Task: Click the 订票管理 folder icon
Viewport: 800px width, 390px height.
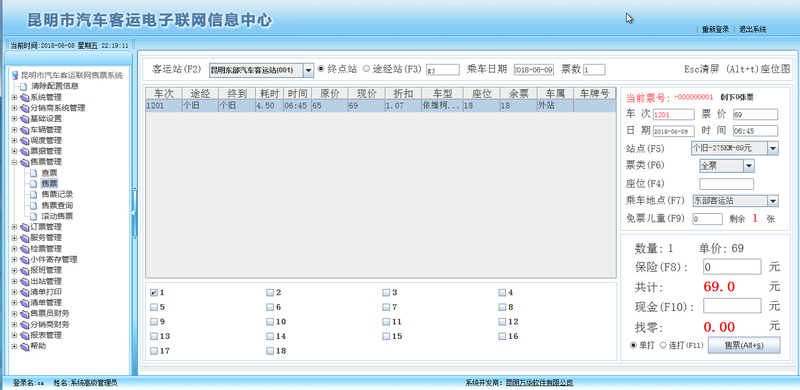Action: tap(24, 227)
